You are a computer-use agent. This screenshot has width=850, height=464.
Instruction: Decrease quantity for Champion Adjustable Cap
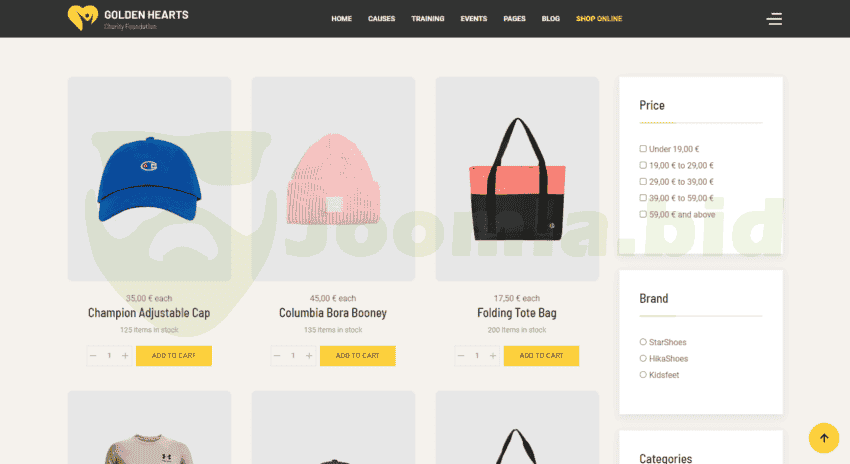pos(93,356)
